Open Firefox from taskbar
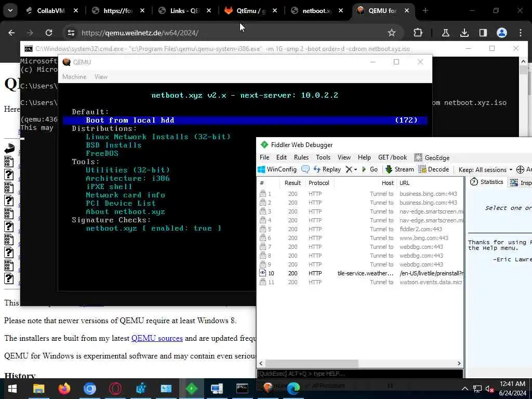The width and height of the screenshot is (532, 399). pyautogui.click(x=64, y=389)
